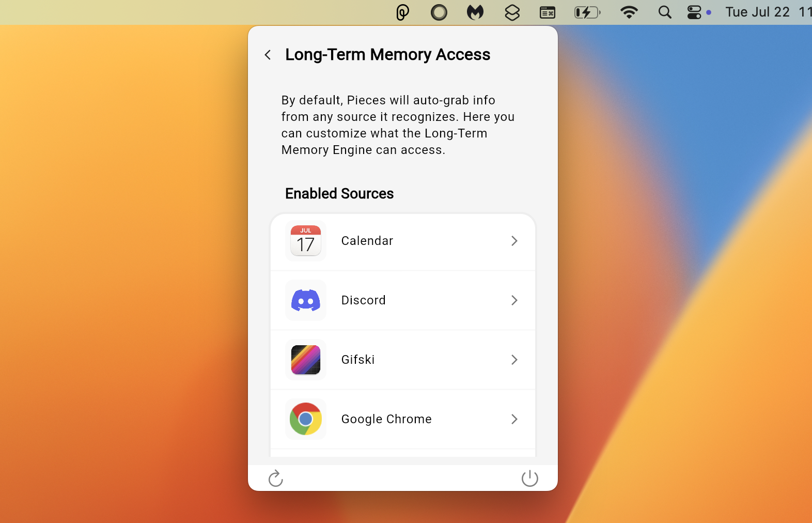
Task: Open the Malwarebytes menu bar icon
Action: pyautogui.click(x=475, y=12)
